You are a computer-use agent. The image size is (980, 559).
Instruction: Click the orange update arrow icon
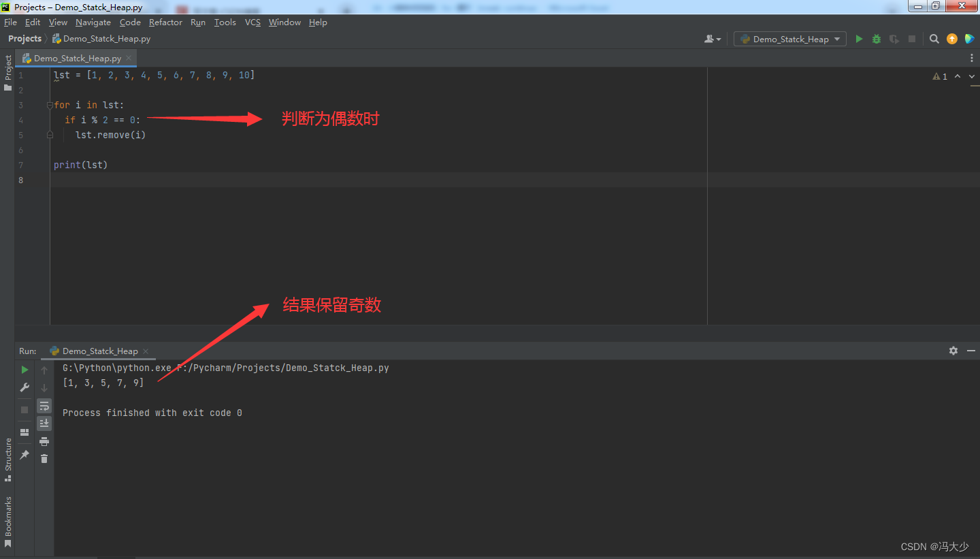[952, 39]
